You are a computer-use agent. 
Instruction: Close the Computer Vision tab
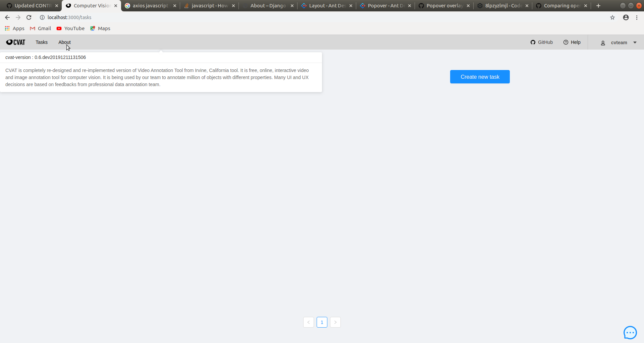point(116,6)
